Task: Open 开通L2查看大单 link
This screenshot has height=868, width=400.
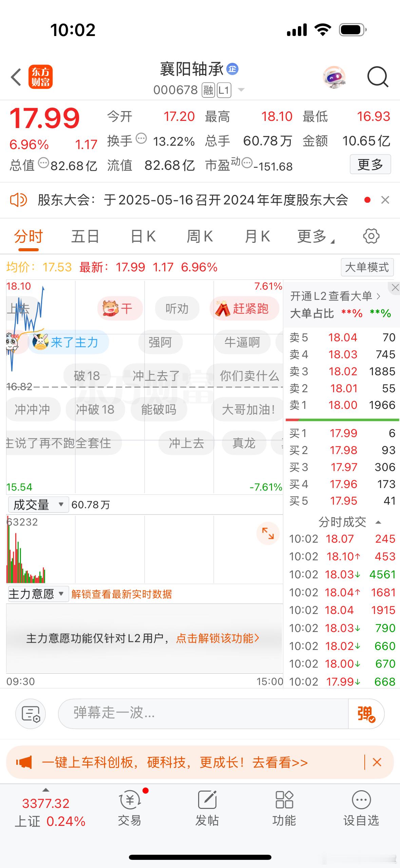Action: 335,296
